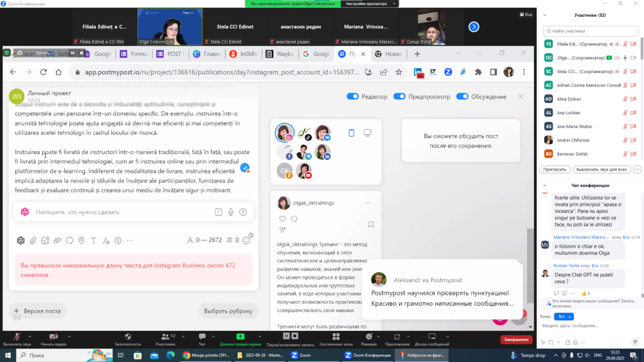Open the Вид view menu in Zoom
The width and height of the screenshot is (644, 362).
(x=525, y=14)
